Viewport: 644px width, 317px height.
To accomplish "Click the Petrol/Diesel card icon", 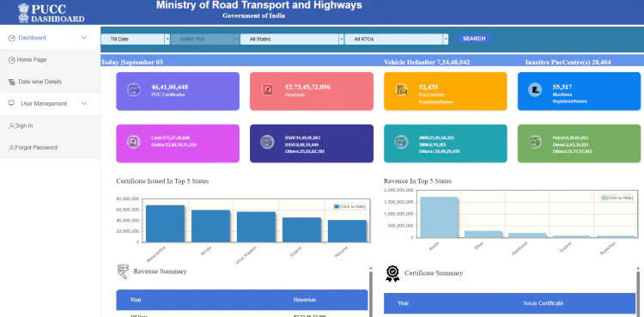I will (535, 143).
